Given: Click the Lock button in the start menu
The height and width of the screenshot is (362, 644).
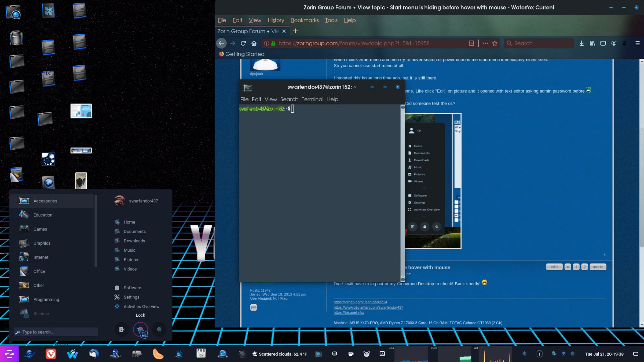Looking at the screenshot, I should coord(141,329).
